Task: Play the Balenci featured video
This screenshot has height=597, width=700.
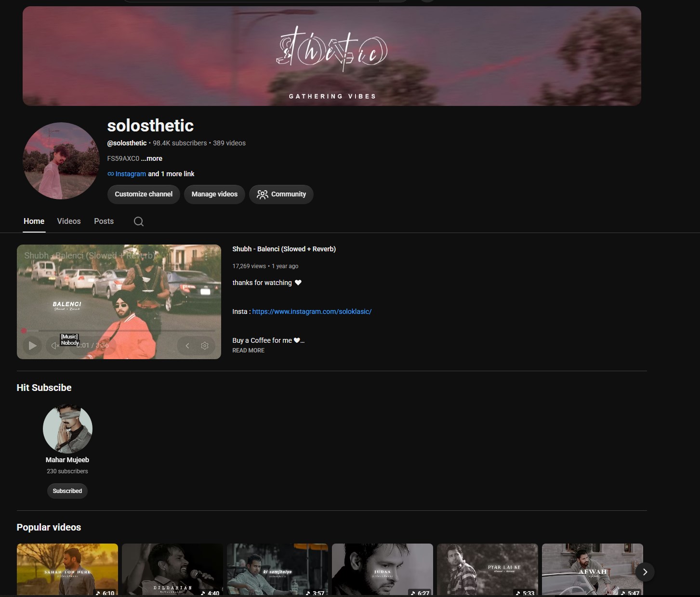Action: tap(32, 345)
